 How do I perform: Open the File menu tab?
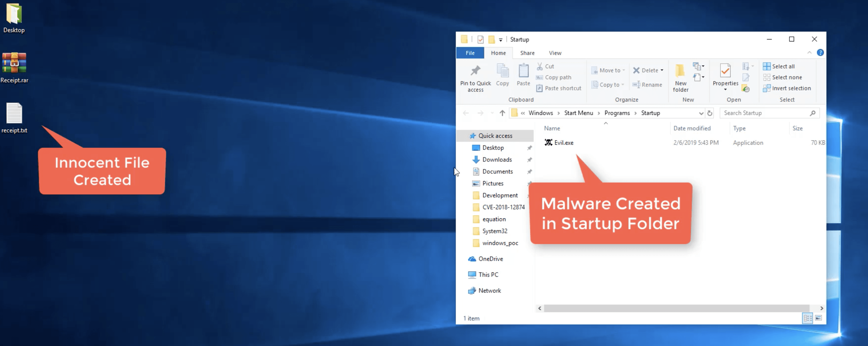coord(470,53)
